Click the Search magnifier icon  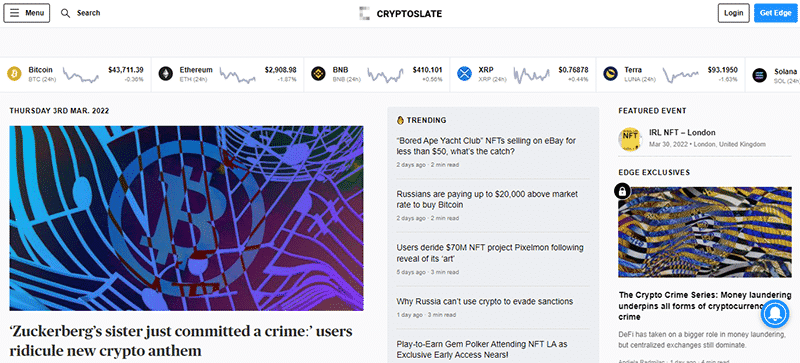point(65,13)
